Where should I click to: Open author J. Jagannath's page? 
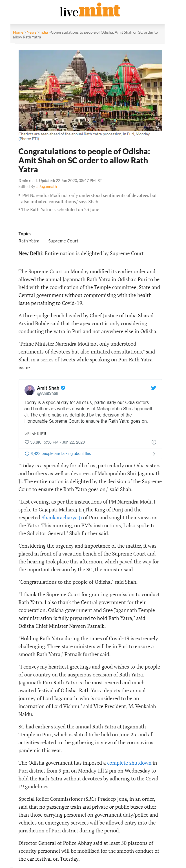[46, 187]
